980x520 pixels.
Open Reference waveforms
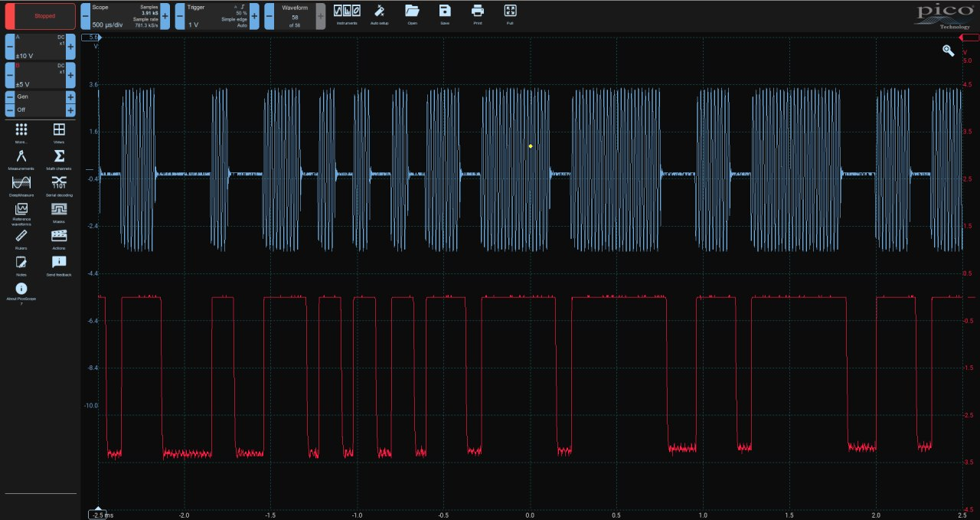click(x=21, y=213)
